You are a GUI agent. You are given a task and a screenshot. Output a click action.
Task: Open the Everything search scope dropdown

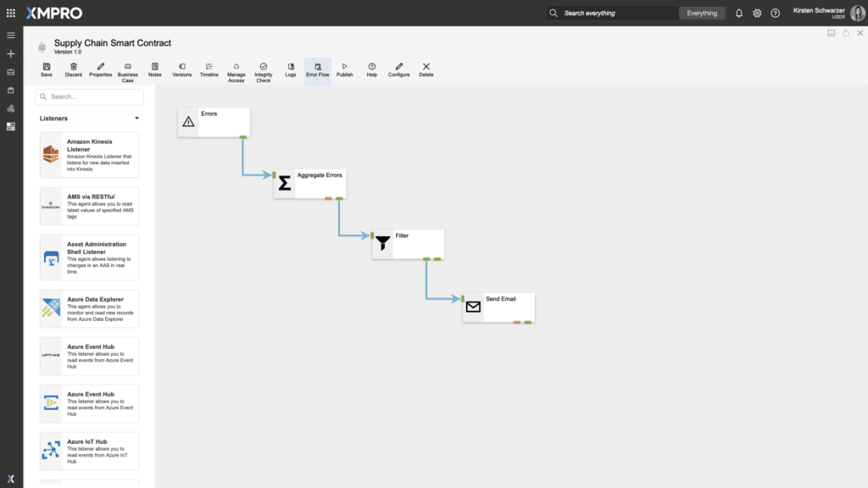[x=702, y=14]
